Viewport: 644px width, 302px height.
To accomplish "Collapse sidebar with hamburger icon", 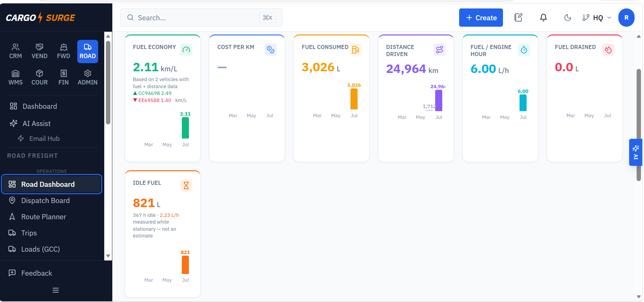I will point(56,290).
